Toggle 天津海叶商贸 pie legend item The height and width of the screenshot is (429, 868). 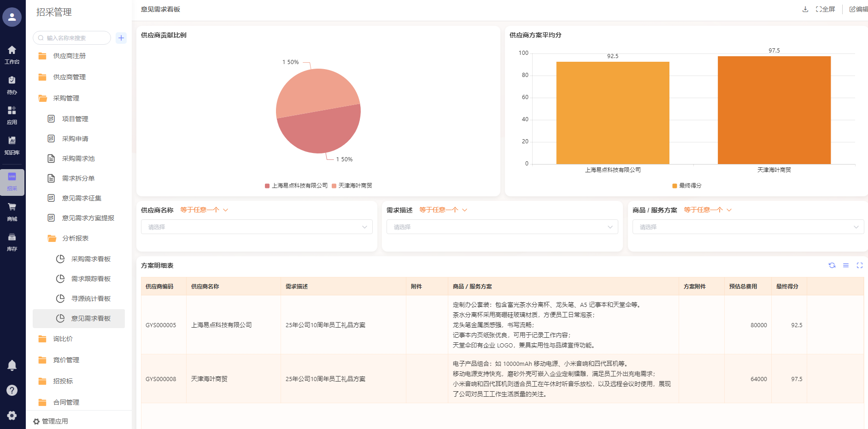pos(352,186)
